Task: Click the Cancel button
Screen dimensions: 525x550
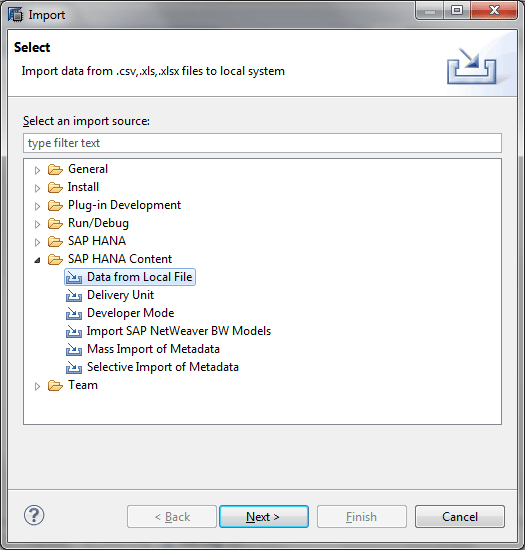Action: pyautogui.click(x=460, y=517)
